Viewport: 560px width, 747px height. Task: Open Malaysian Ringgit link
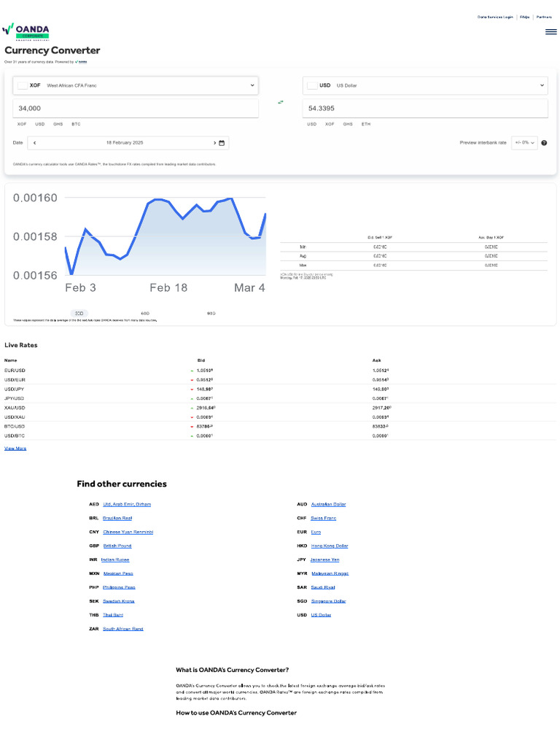330,573
